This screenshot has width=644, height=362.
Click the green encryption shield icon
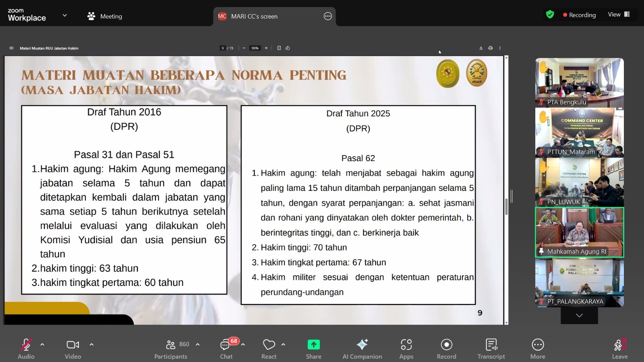point(550,14)
